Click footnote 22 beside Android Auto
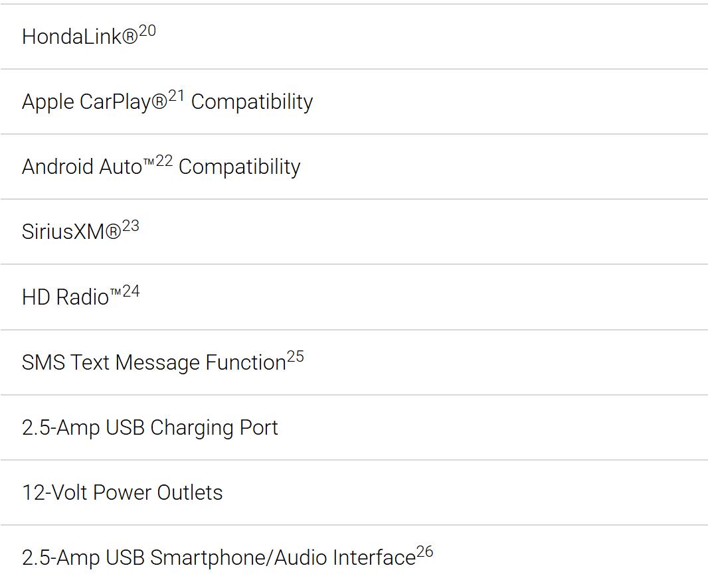This screenshot has width=708, height=588. coord(164,161)
